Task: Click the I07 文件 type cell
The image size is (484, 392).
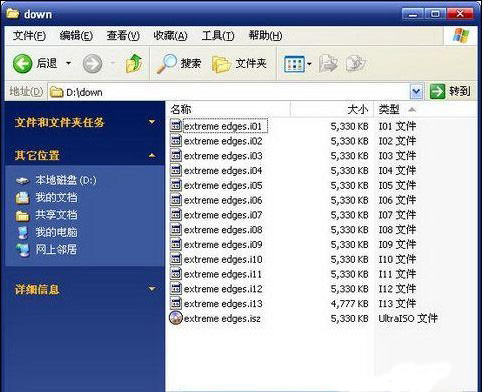Action: tap(397, 215)
